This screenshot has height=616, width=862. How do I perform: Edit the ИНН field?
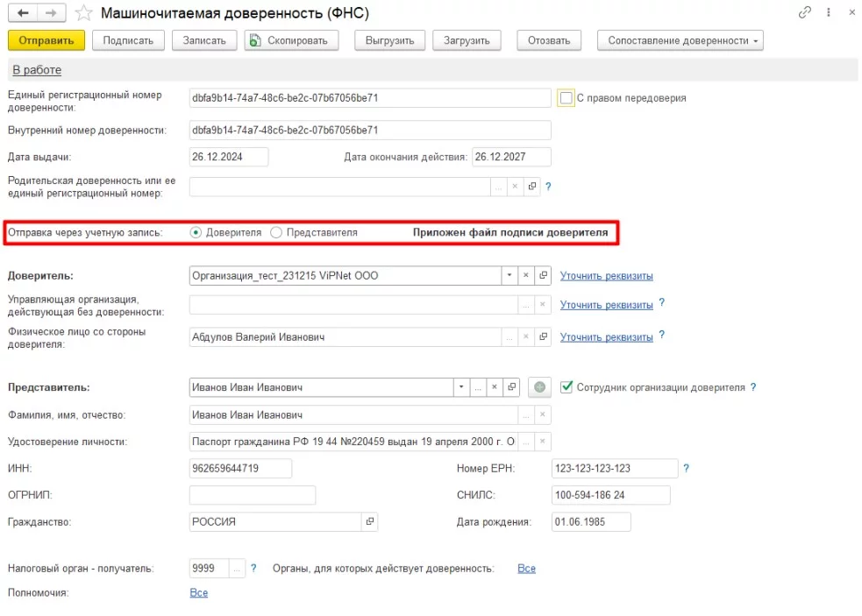tap(240, 468)
